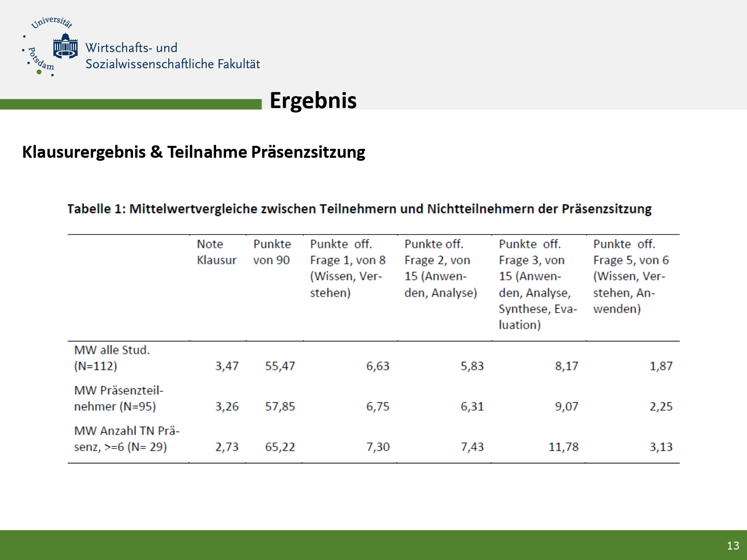The height and width of the screenshot is (560, 747).
Task: Click the Punkte von 90 column header
Action: (x=272, y=252)
